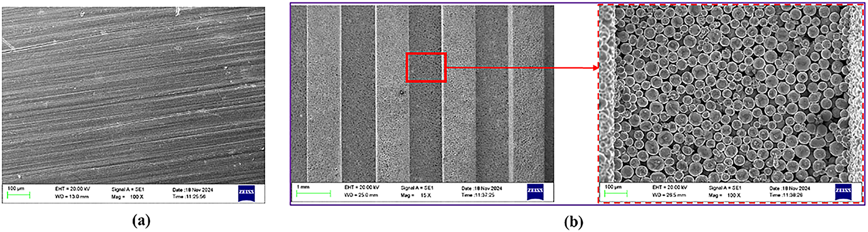This screenshot has height=232, width=868.
Task: Click the ZEISS logo in the red dashed image
Action: tap(843, 191)
